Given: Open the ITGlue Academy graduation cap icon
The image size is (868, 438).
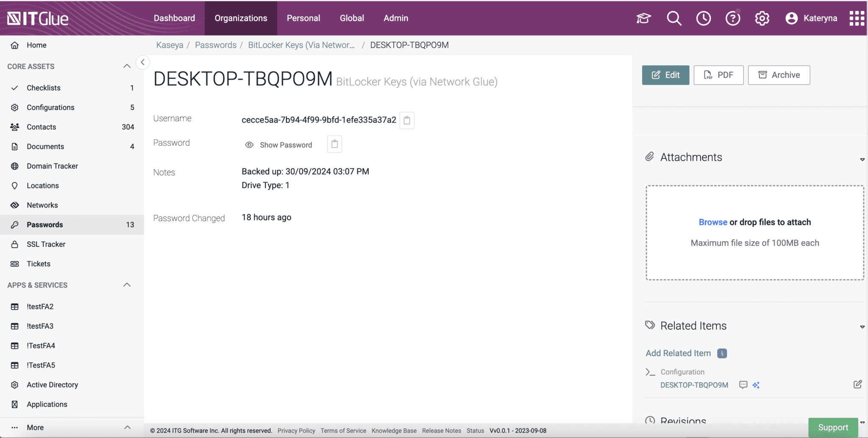Looking at the screenshot, I should [643, 18].
